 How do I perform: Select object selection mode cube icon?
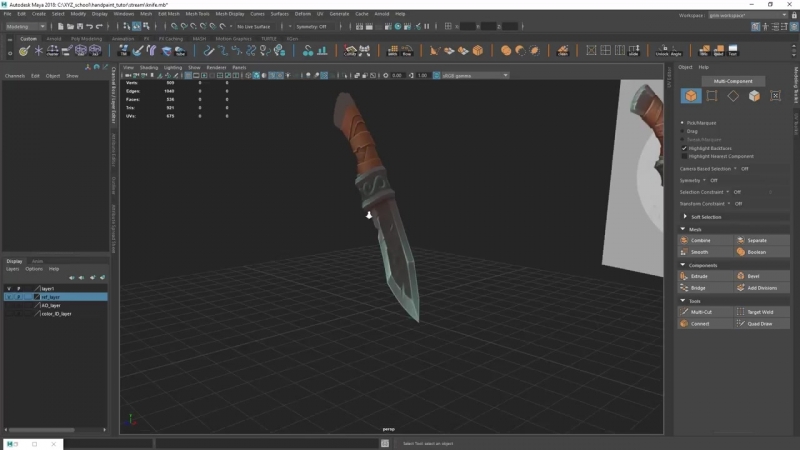point(690,96)
